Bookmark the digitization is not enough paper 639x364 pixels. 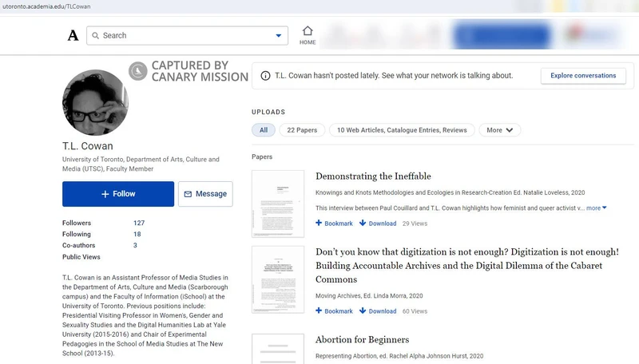(x=334, y=311)
